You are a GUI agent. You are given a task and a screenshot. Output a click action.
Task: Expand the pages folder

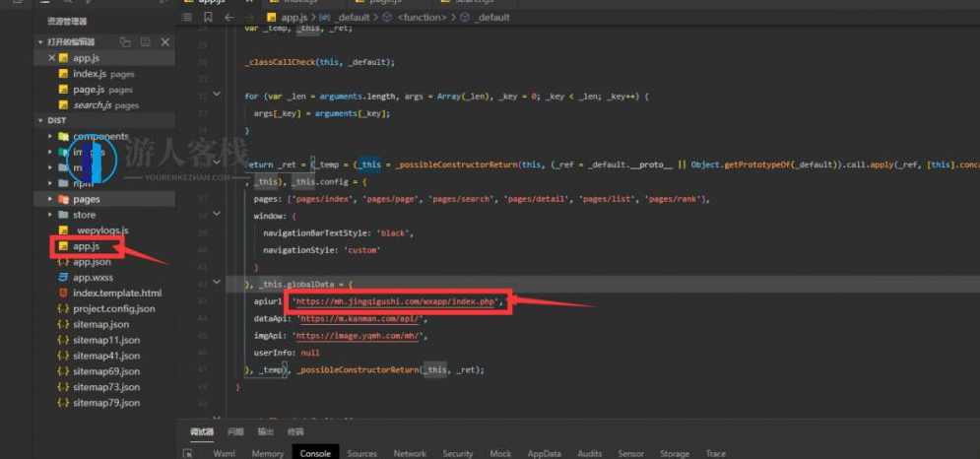pyautogui.click(x=86, y=199)
